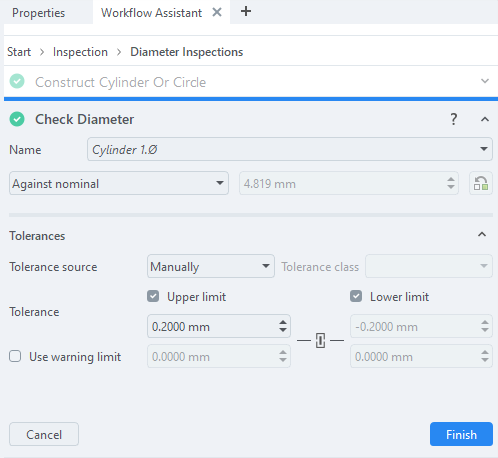Increase upper limit tolerance with stepper

(283, 322)
